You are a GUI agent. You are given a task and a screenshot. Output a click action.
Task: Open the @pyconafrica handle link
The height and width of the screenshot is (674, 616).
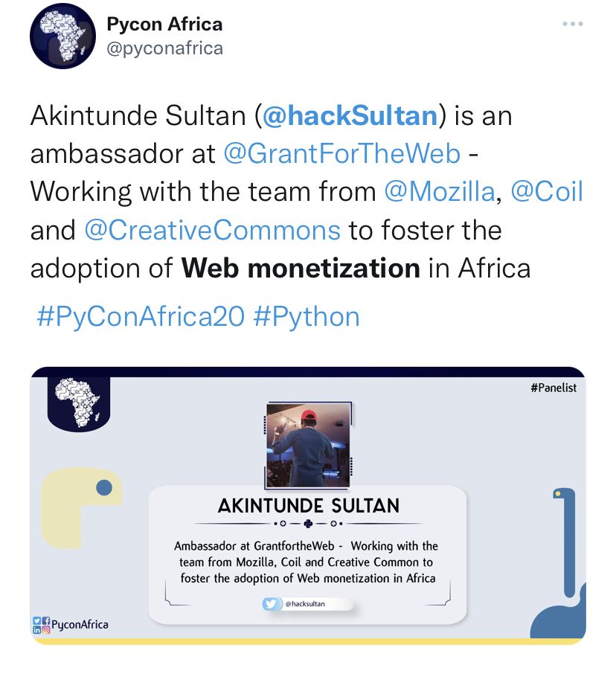point(164,48)
